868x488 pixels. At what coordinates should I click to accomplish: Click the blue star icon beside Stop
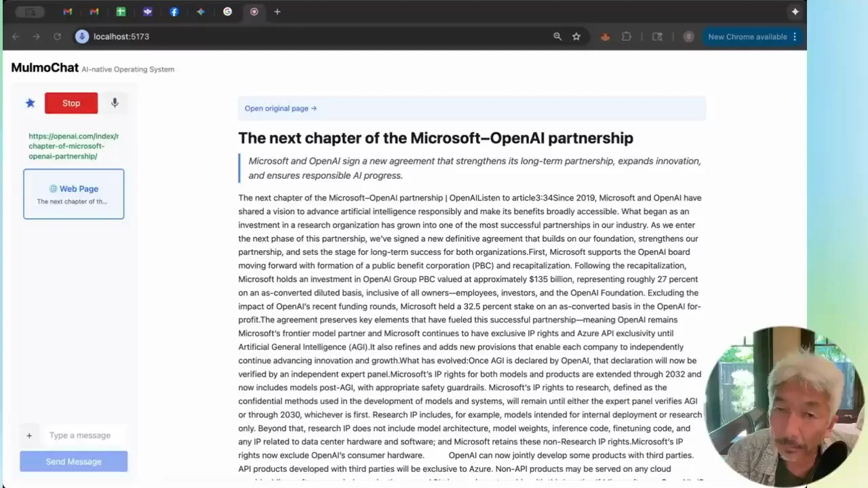point(30,103)
